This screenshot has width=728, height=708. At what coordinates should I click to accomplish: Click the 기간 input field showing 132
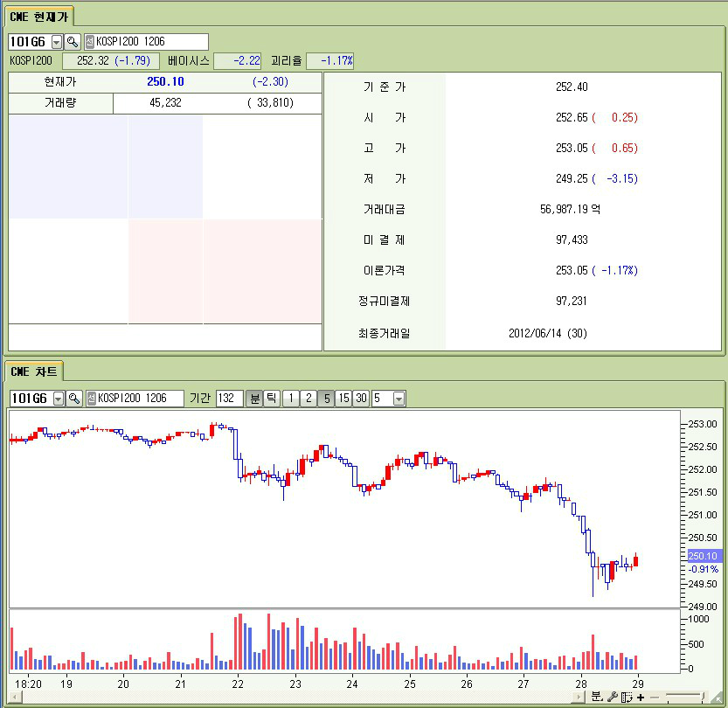pos(229,399)
